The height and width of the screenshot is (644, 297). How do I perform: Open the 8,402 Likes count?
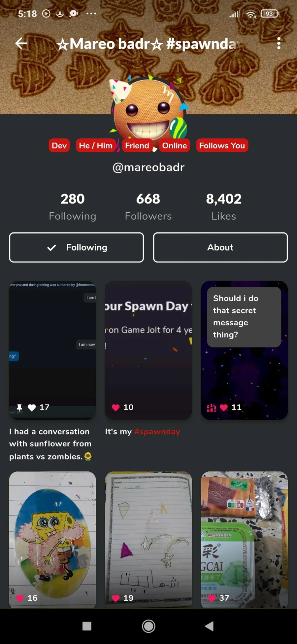click(224, 207)
